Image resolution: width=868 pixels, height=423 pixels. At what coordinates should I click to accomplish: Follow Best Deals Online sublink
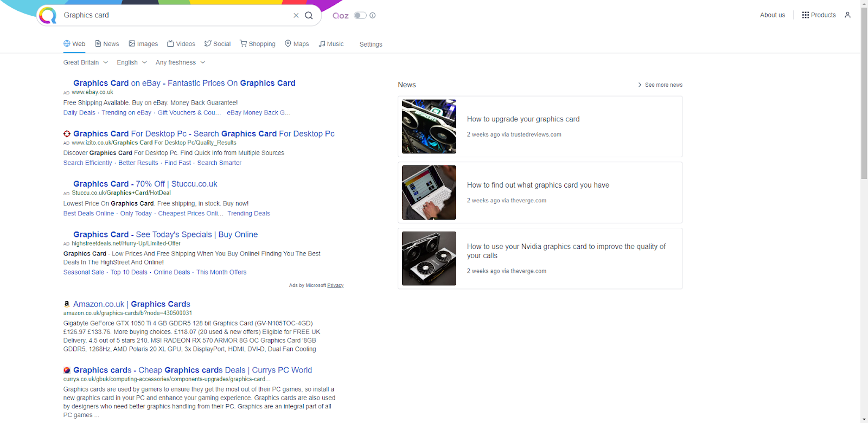(x=88, y=214)
